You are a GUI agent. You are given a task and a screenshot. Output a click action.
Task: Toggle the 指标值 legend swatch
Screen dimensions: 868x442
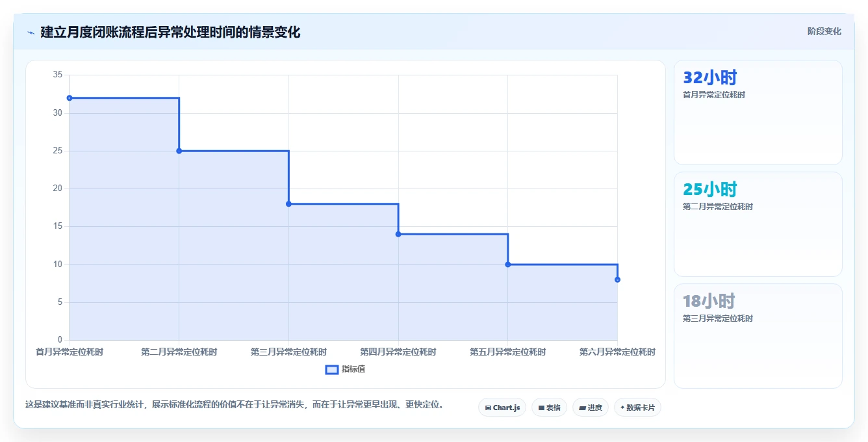click(331, 369)
